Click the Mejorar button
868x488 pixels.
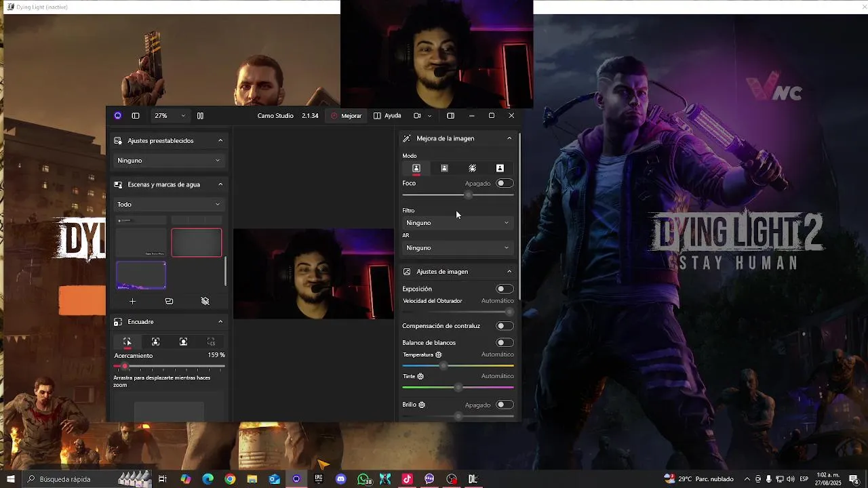point(346,116)
